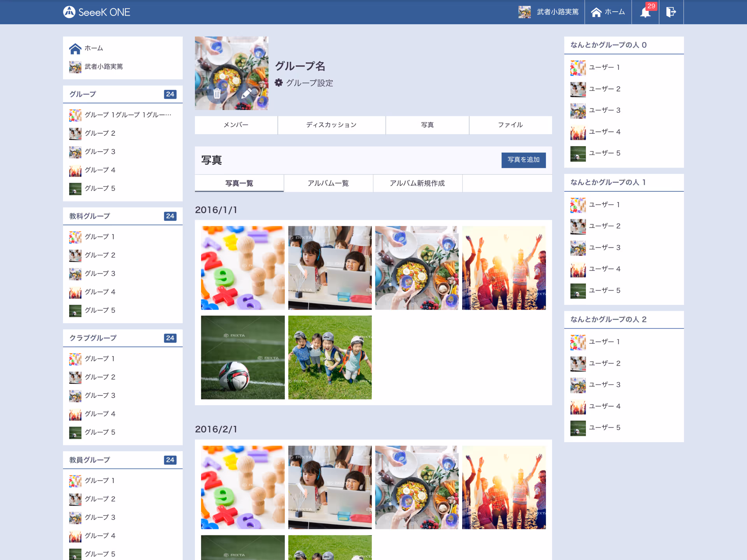This screenshot has width=747, height=560.
Task: Click the trash icon on group image
Action: click(217, 93)
